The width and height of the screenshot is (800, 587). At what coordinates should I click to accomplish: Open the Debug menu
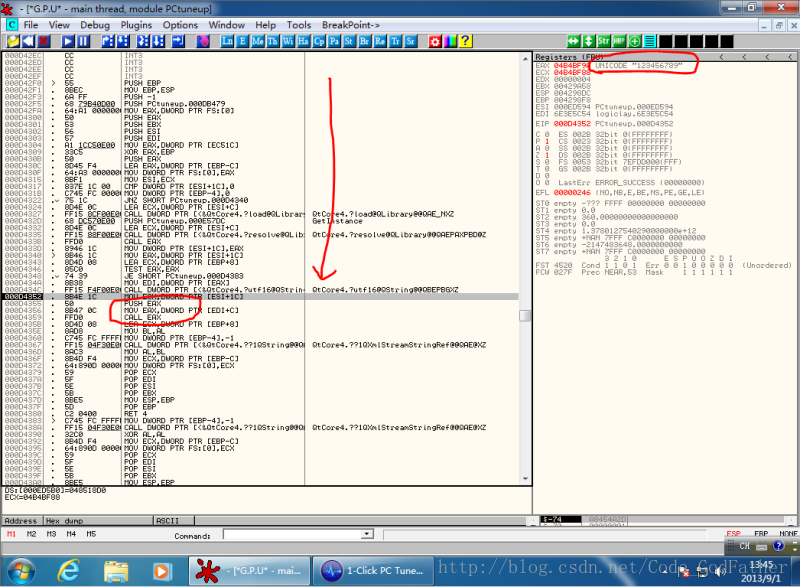pos(95,25)
